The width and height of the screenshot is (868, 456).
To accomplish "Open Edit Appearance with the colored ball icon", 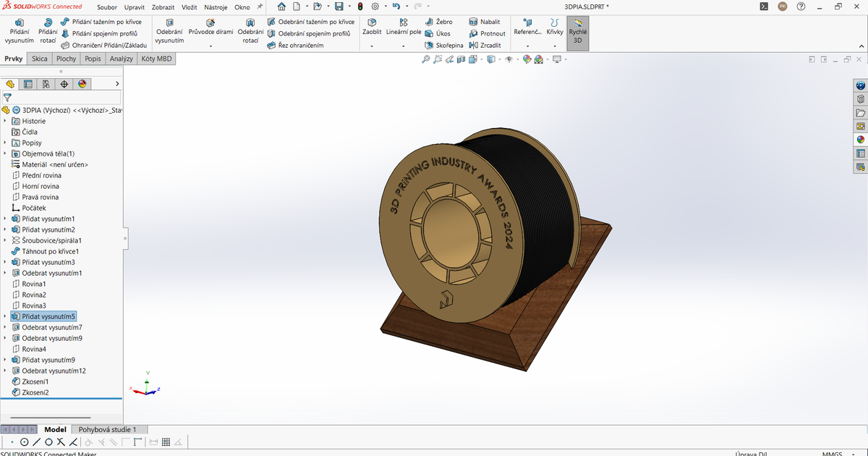I will (526, 59).
